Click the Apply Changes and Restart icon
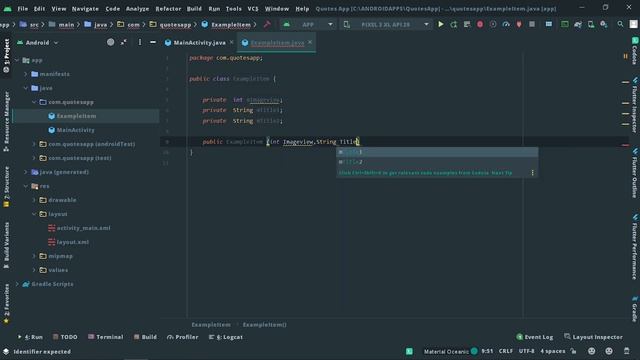The height and width of the screenshot is (360, 640). (453, 24)
